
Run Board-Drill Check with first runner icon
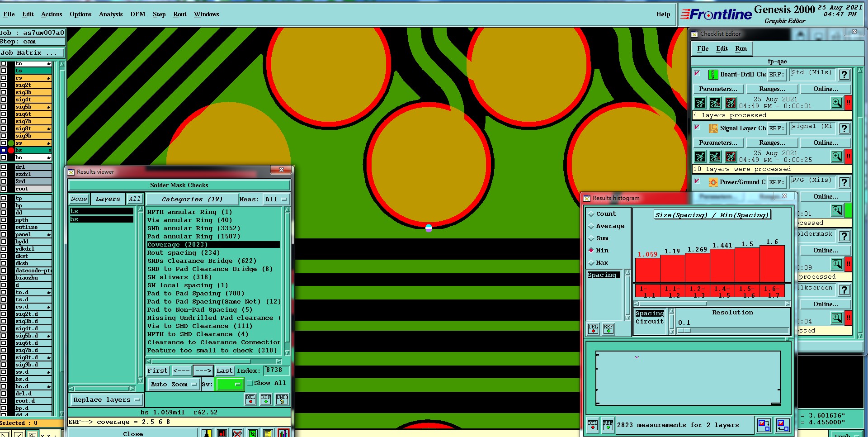click(x=700, y=103)
